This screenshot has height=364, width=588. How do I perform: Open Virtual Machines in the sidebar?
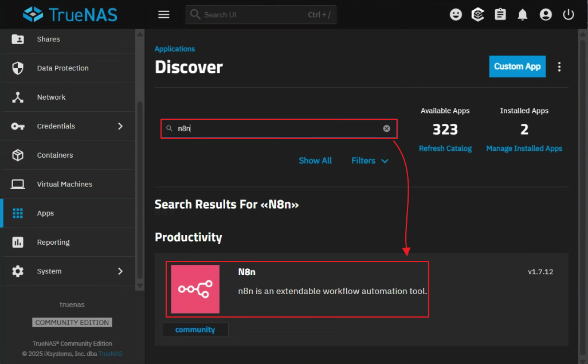point(68,184)
